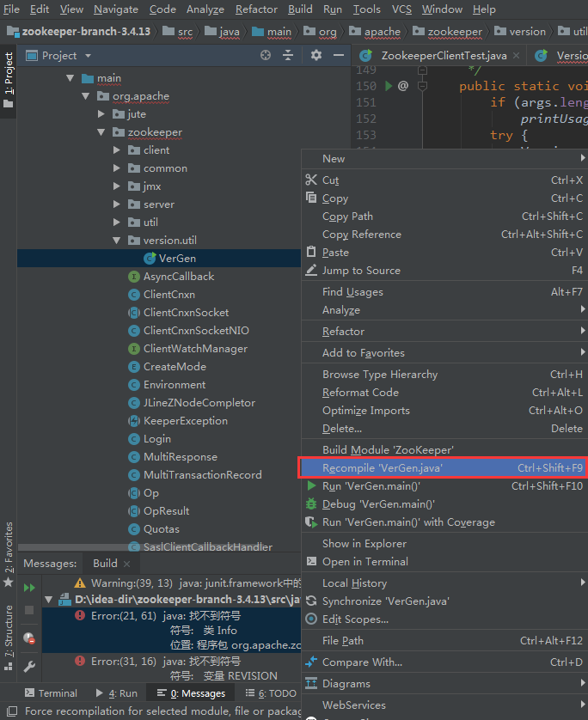This screenshot has width=588, height=720.
Task: Expand the server package
Action: (x=117, y=204)
